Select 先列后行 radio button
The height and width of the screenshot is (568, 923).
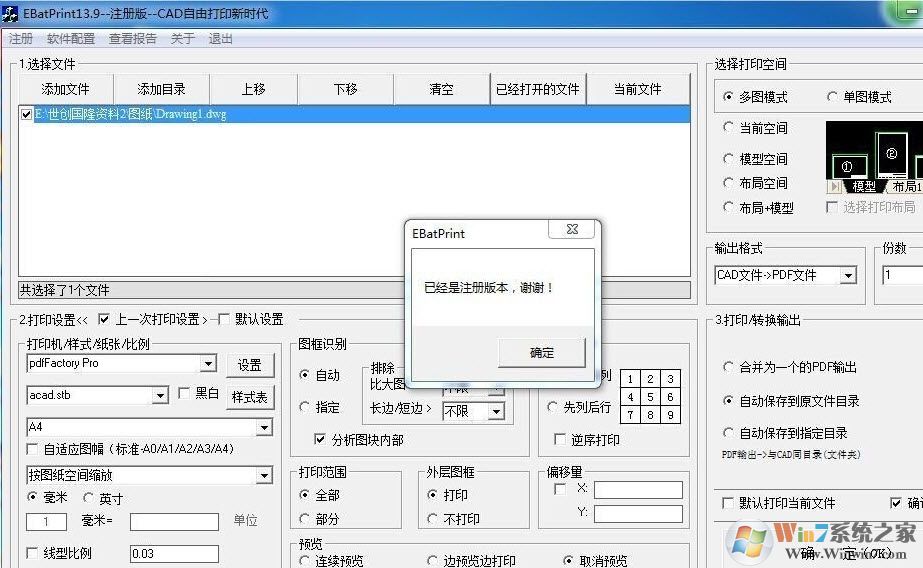point(552,407)
